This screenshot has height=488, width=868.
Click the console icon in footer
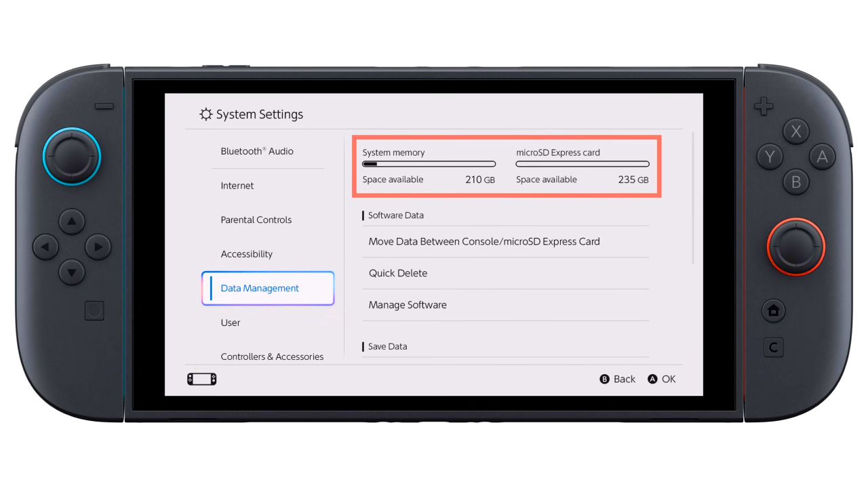point(201,380)
